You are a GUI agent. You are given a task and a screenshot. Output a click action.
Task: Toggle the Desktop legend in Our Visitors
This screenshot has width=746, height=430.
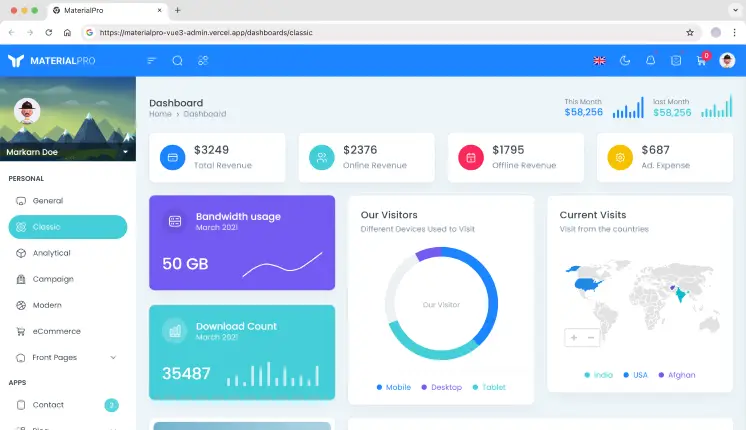coord(442,387)
